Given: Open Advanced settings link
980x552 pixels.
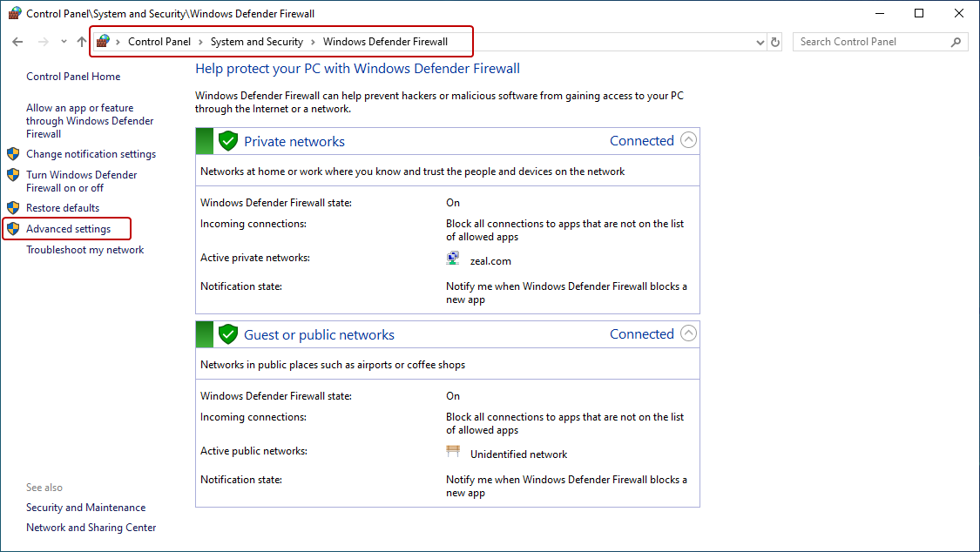Looking at the screenshot, I should click(68, 229).
